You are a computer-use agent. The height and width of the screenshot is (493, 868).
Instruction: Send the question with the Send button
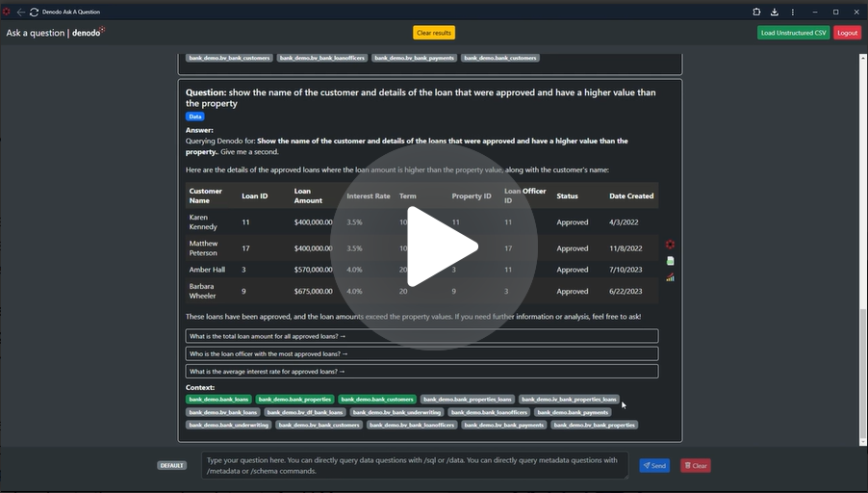(654, 465)
